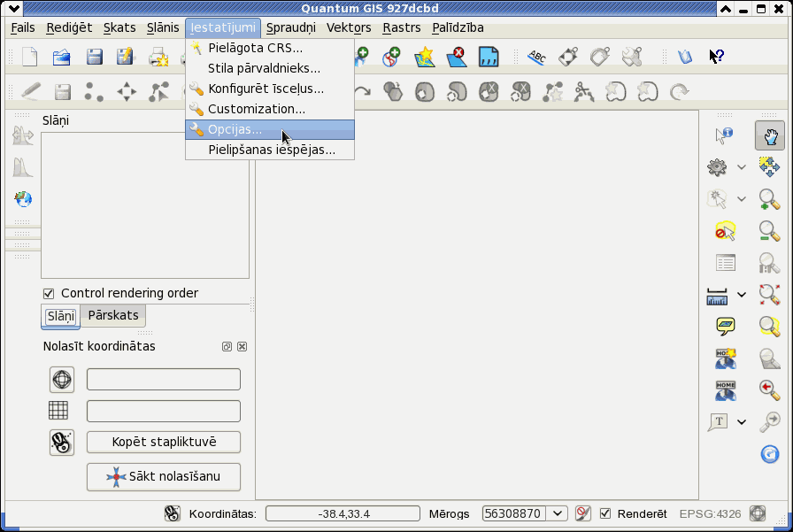Choose Stila pārvaldnieks... menu entry
793x532 pixels.
(270, 68)
